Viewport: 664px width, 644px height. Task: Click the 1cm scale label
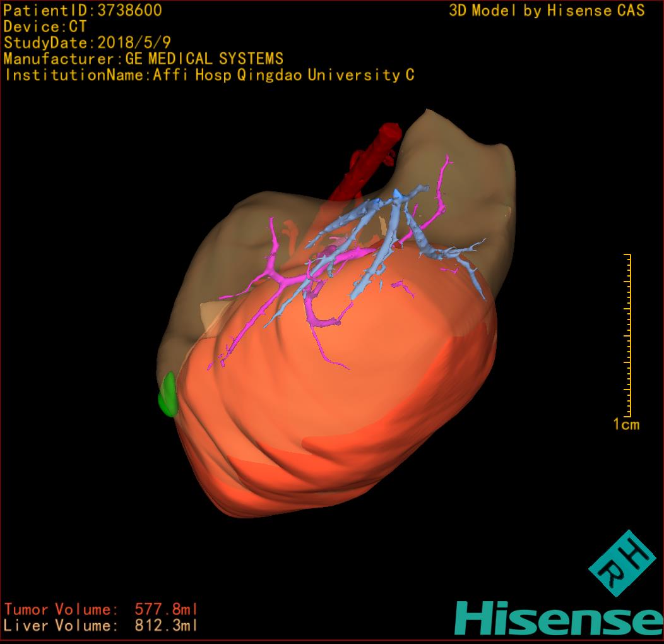click(x=625, y=424)
